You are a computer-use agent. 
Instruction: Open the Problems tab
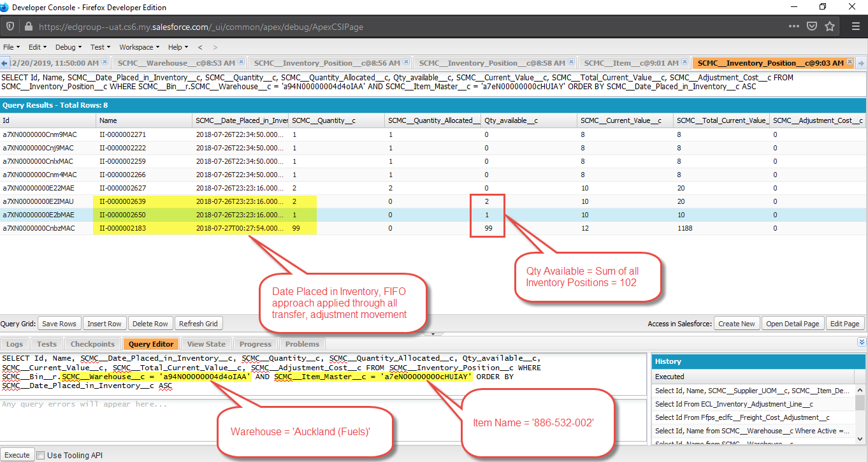pos(303,344)
